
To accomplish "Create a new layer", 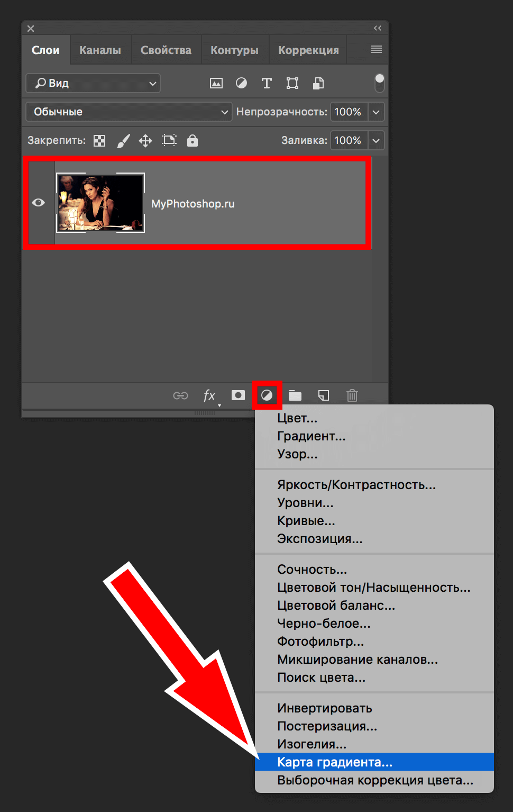I will (323, 395).
